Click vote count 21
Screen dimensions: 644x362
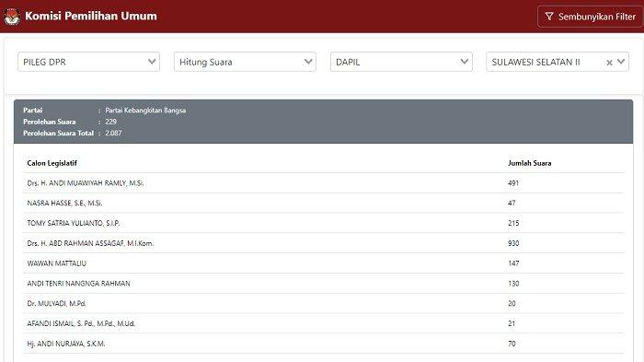click(512, 323)
